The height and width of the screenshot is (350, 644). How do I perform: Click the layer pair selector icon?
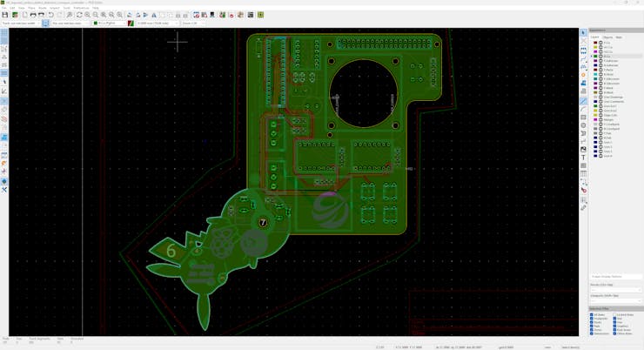[131, 24]
